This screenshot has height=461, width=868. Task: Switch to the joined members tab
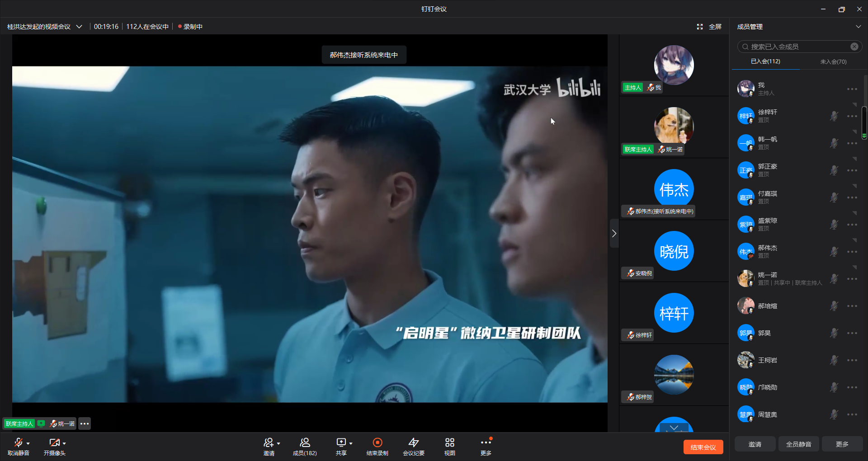pos(765,61)
